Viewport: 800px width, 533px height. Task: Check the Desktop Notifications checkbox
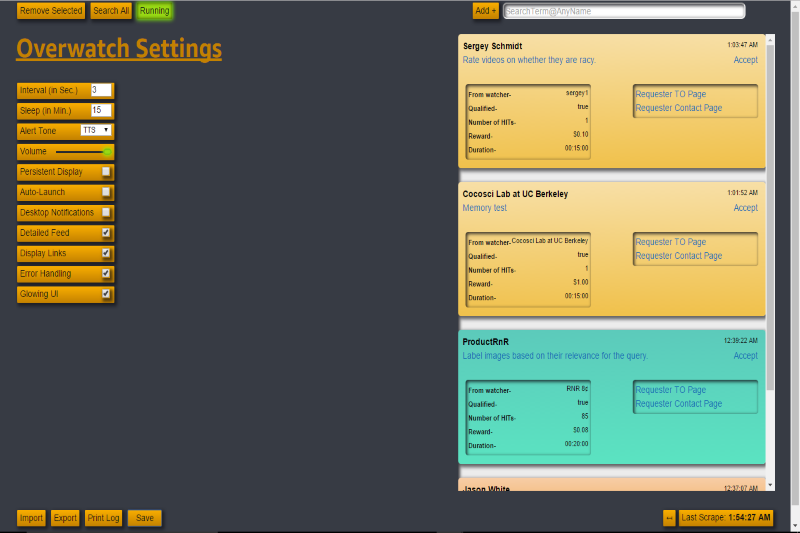coord(106,213)
